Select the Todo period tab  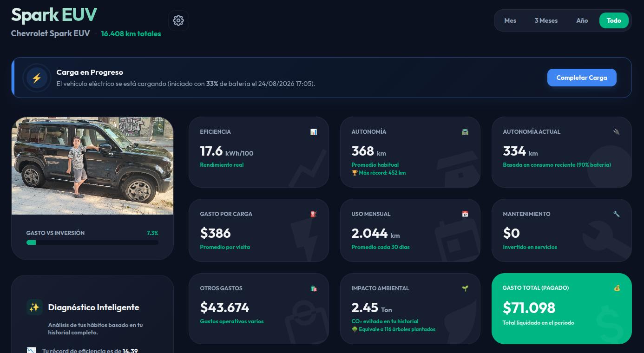(x=614, y=20)
